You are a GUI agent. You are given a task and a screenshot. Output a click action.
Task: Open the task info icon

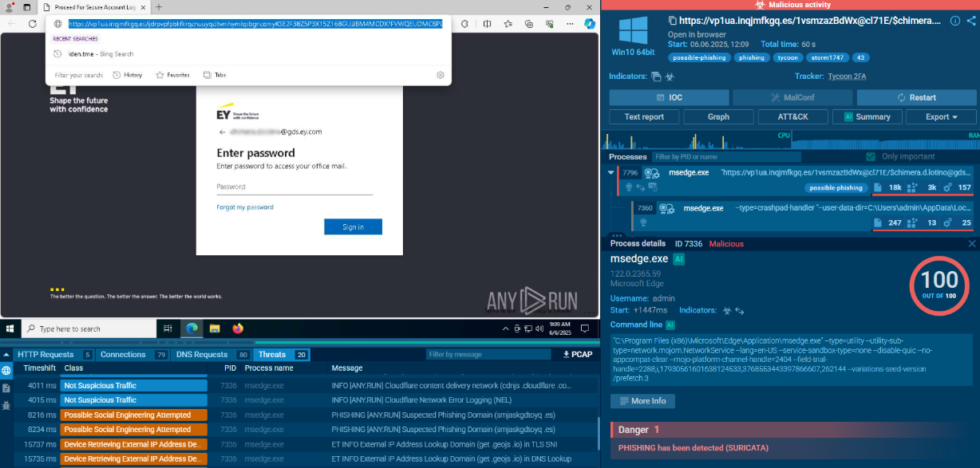(955, 21)
